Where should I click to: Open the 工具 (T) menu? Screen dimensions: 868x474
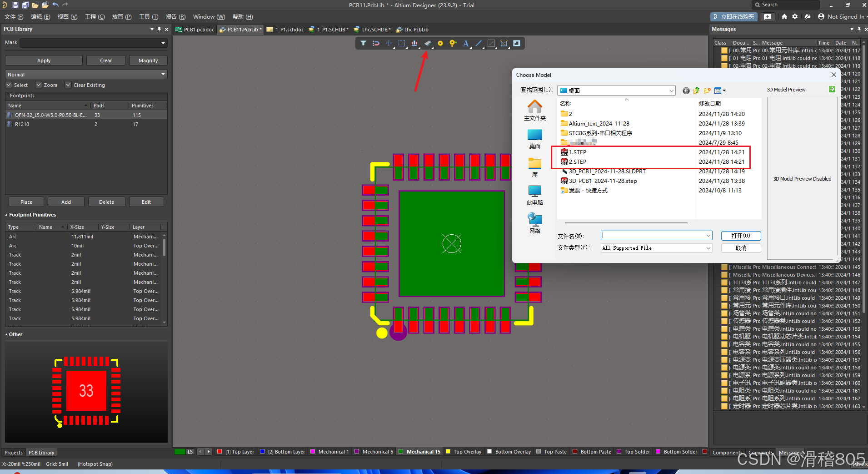149,17
